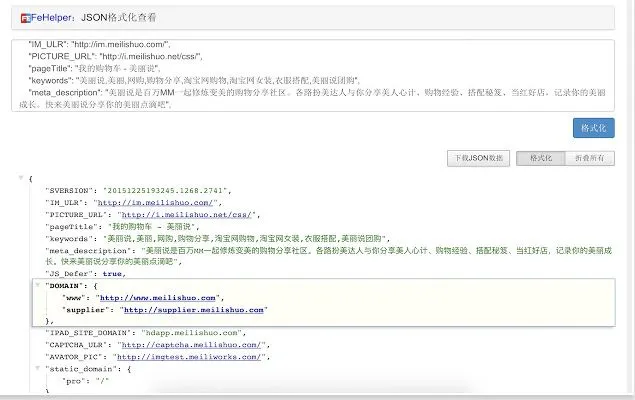Click the blue 格式化 button

coord(593,128)
